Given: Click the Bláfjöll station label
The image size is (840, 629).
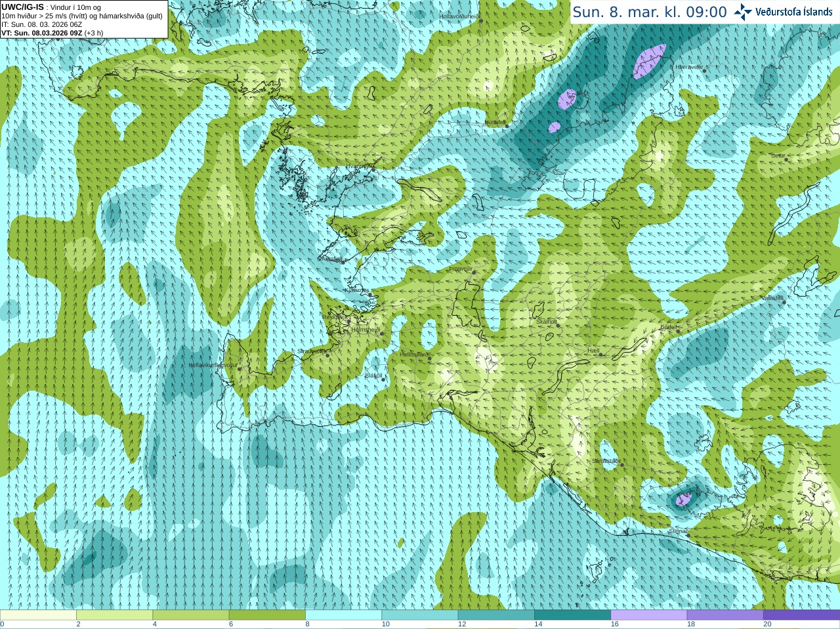Looking at the screenshot, I should click(373, 376).
